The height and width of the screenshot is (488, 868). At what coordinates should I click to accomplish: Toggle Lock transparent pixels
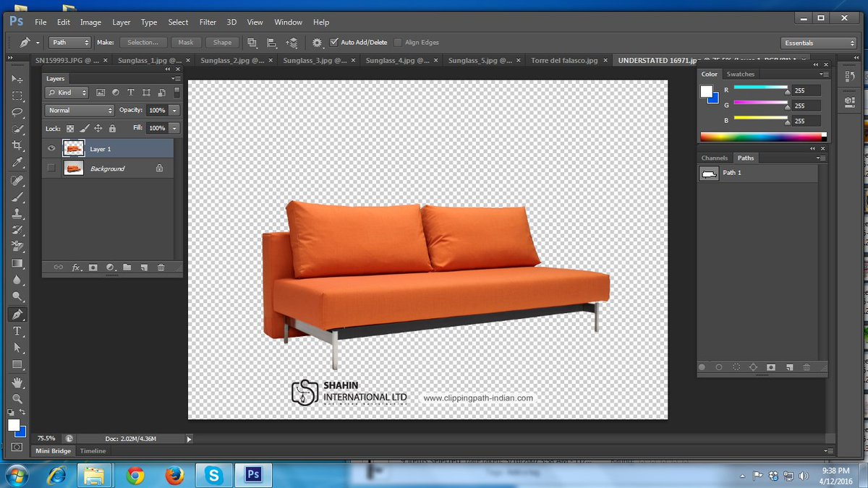(70, 128)
